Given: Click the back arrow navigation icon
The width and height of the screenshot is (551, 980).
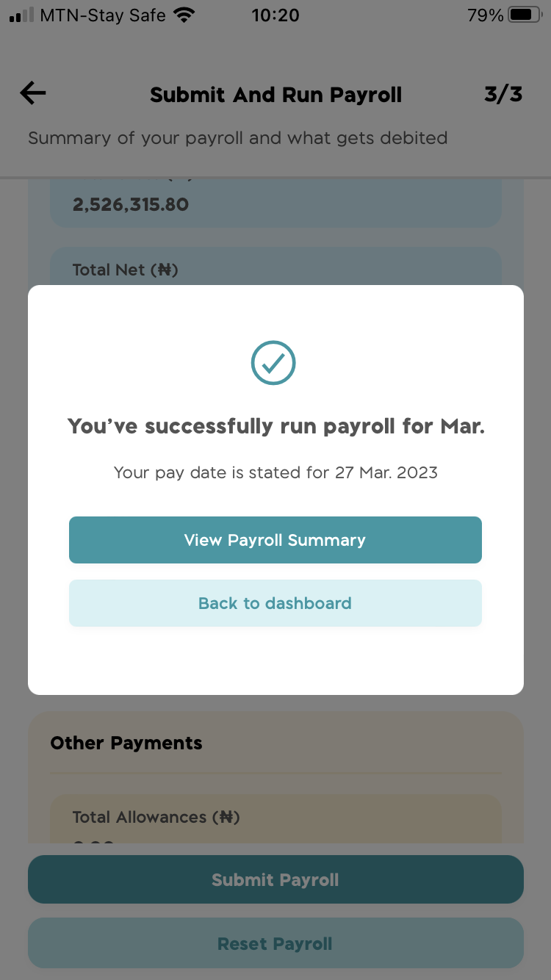Looking at the screenshot, I should (x=32, y=93).
